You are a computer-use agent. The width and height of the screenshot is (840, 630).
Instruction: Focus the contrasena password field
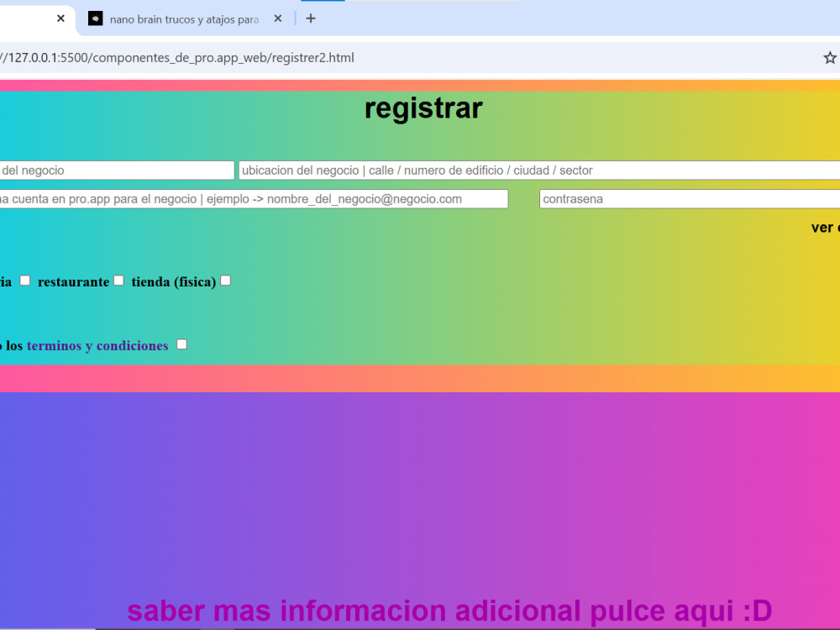coord(690,199)
